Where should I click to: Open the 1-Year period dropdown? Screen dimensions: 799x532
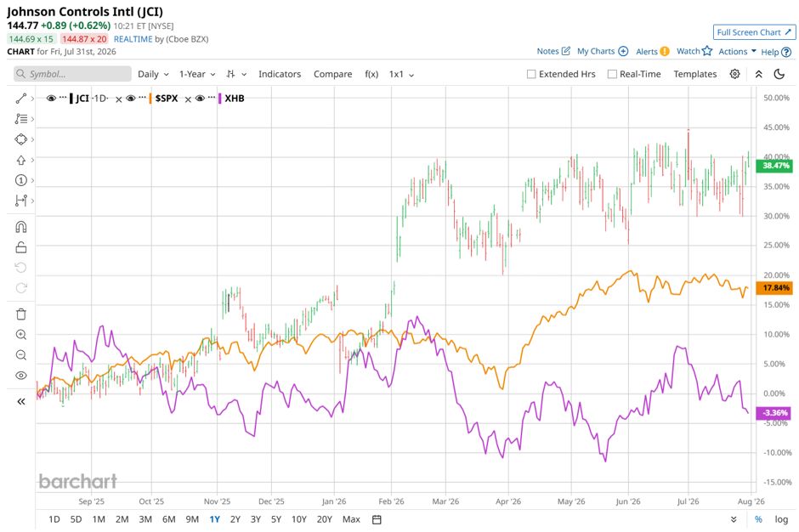pos(197,74)
